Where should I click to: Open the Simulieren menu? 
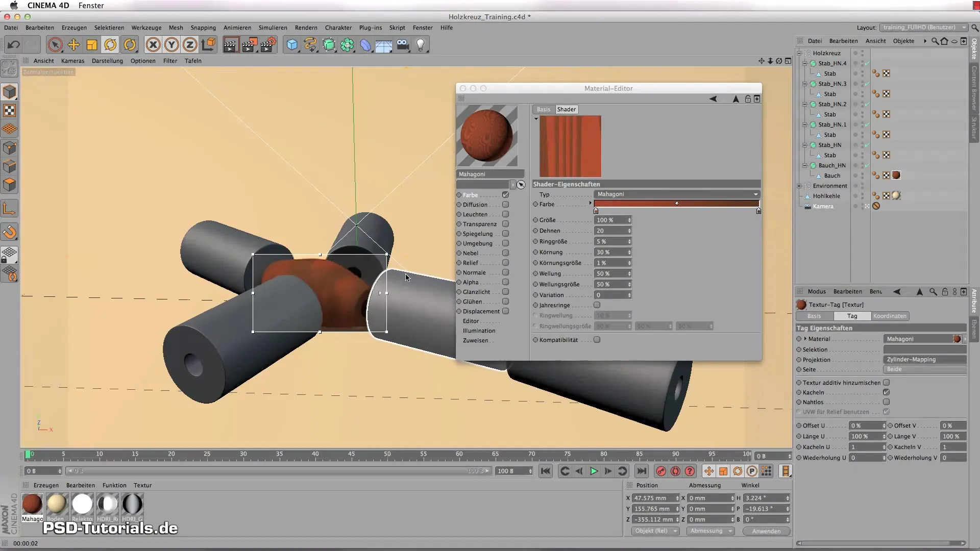click(273, 28)
